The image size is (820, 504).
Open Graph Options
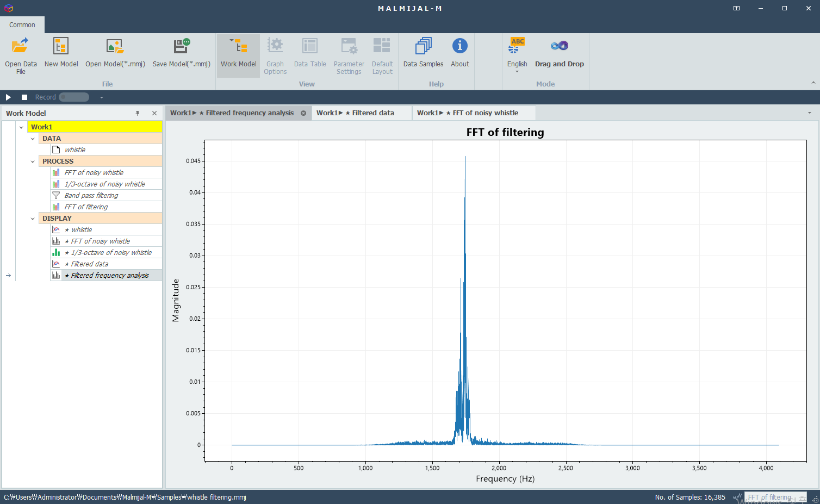[275, 55]
